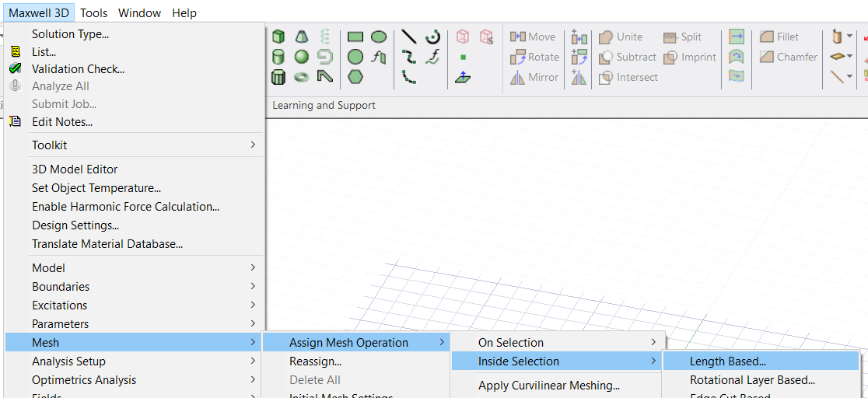This screenshot has height=398, width=868.
Task: Choose Length Based... mesh operation
Action: pos(761,361)
